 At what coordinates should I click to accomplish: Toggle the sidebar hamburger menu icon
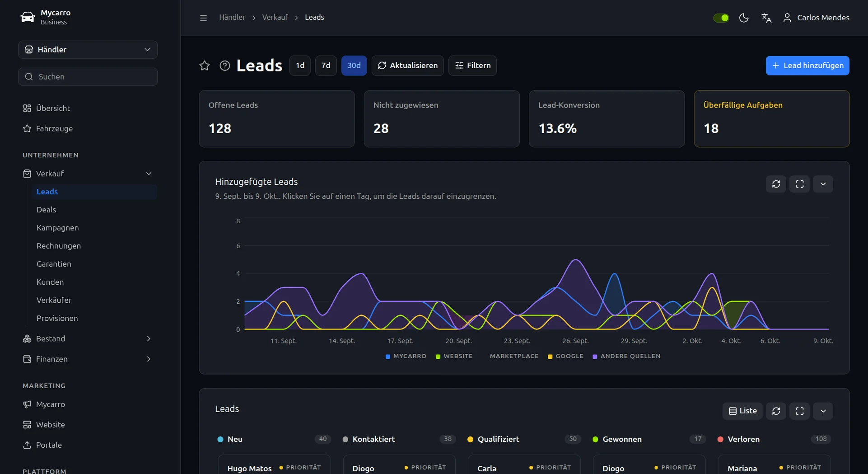[x=203, y=18]
